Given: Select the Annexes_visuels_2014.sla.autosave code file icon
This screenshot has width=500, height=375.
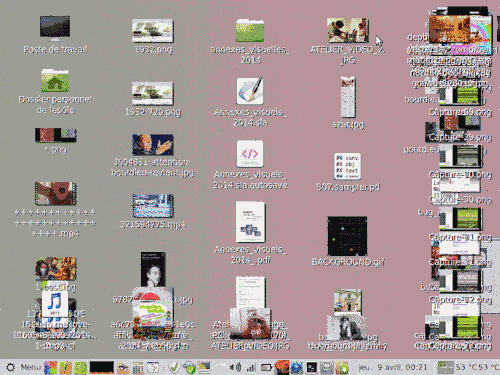Looking at the screenshot, I should pyautogui.click(x=250, y=154).
